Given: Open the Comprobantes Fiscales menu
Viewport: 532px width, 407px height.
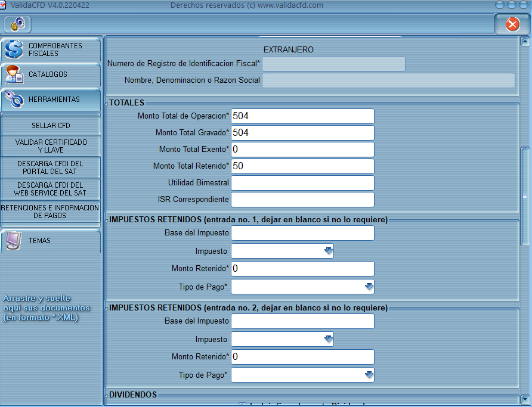Looking at the screenshot, I should (51, 49).
